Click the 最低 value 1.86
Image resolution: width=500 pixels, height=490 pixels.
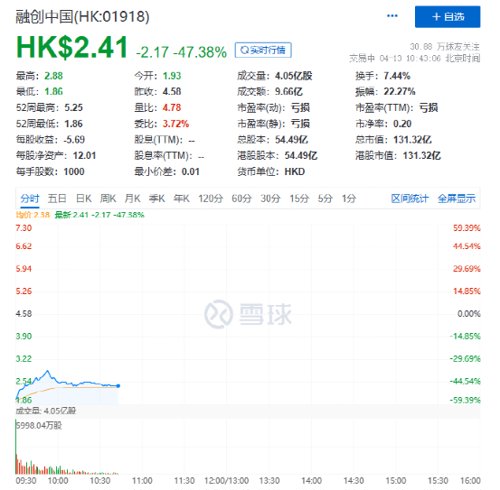(54, 92)
